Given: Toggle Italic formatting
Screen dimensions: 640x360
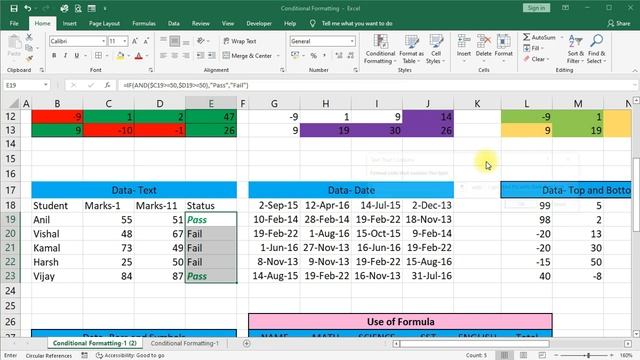Looking at the screenshot, I should (65, 56).
